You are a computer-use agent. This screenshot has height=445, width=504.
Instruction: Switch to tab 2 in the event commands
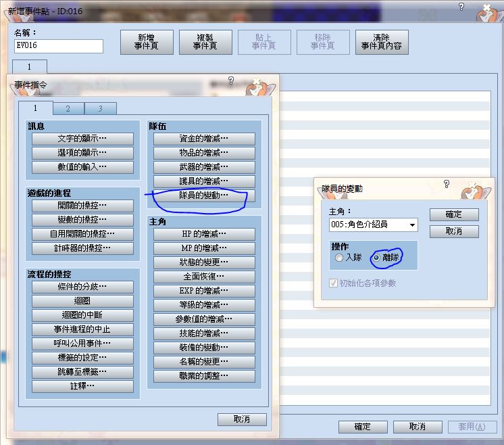[68, 109]
